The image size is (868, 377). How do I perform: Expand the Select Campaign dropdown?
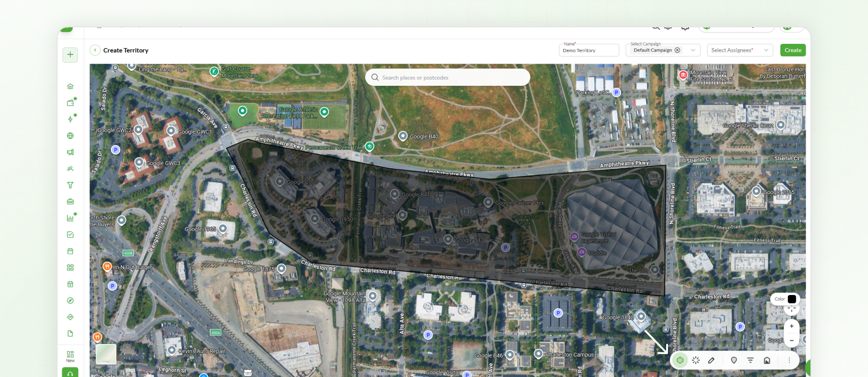click(693, 50)
